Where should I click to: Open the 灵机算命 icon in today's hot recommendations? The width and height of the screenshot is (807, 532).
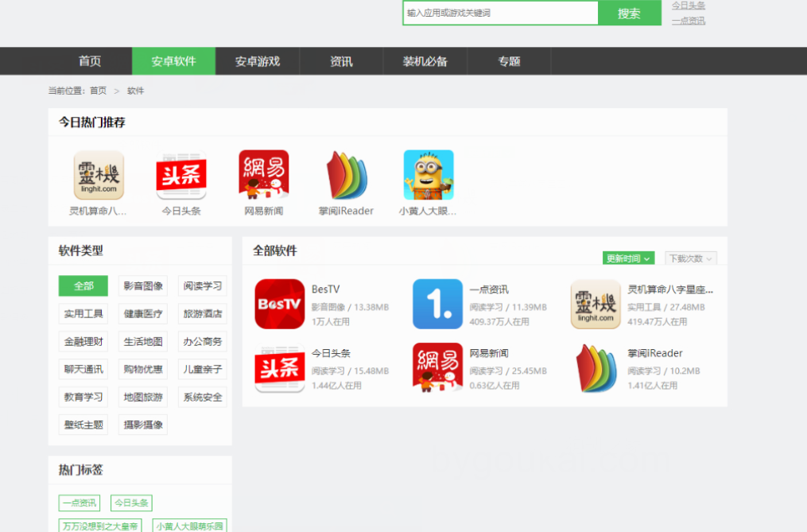99,175
